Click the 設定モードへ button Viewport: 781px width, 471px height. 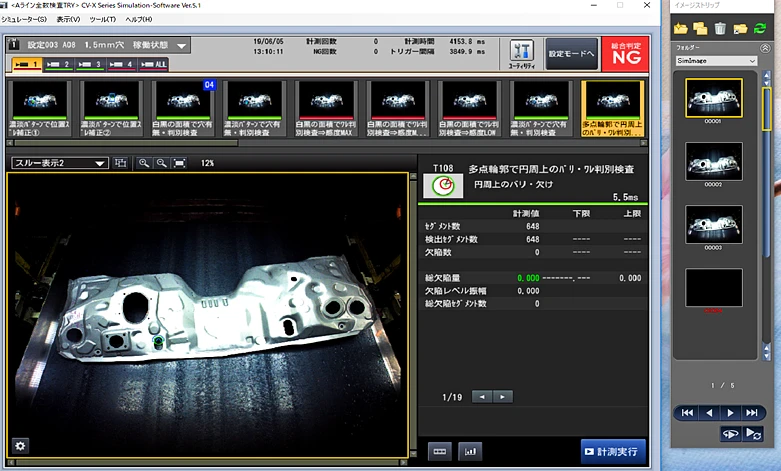pyautogui.click(x=571, y=54)
